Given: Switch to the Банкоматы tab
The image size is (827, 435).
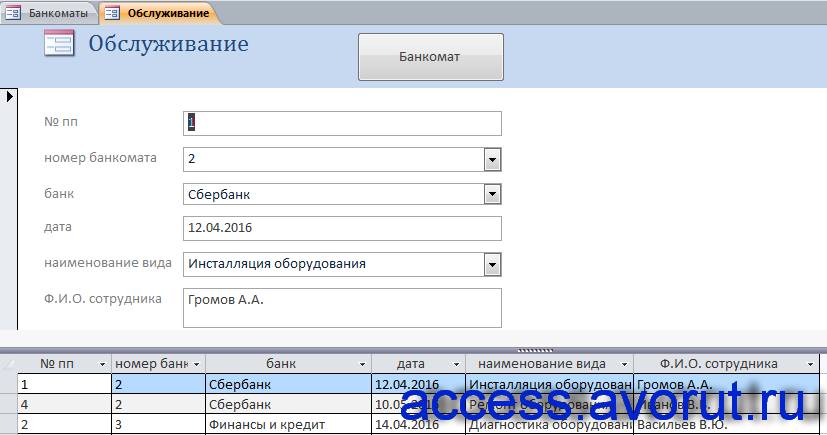Looking at the screenshot, I should (x=50, y=13).
